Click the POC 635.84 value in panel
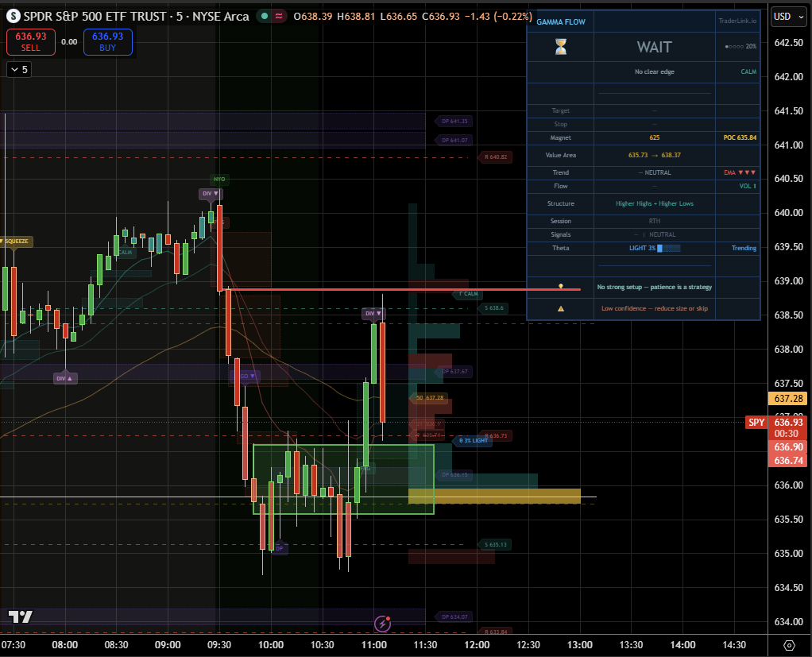This screenshot has width=812, height=657. point(740,137)
